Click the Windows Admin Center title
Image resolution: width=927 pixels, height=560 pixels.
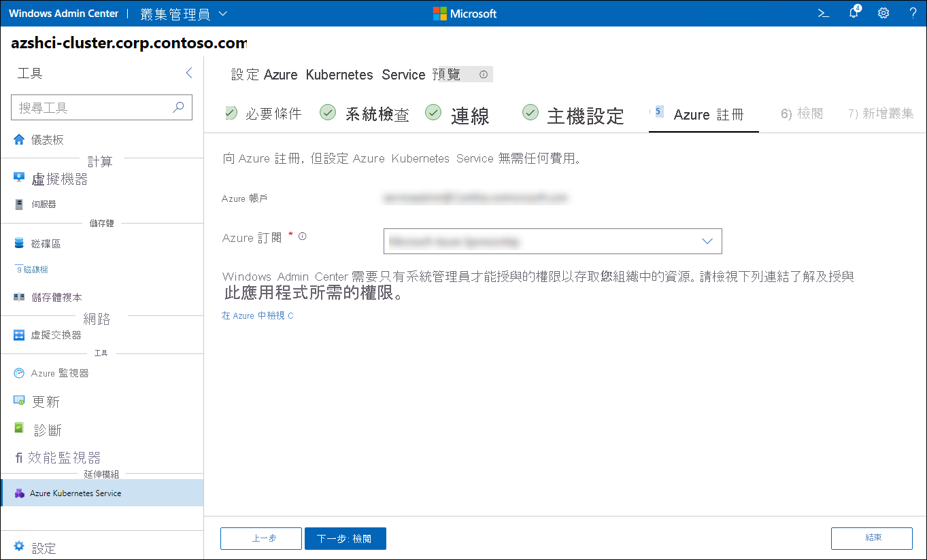coord(63,13)
